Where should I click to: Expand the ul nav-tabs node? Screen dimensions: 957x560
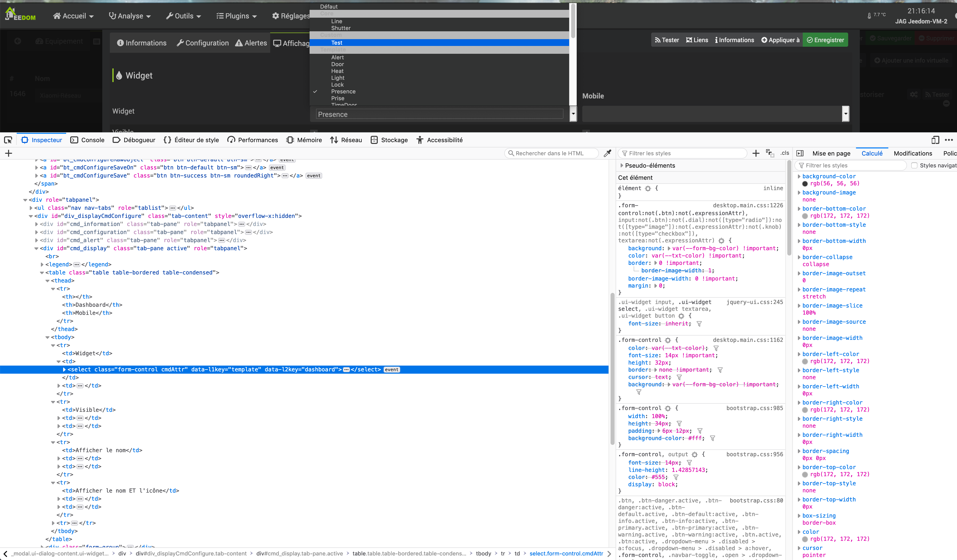pos(31,208)
